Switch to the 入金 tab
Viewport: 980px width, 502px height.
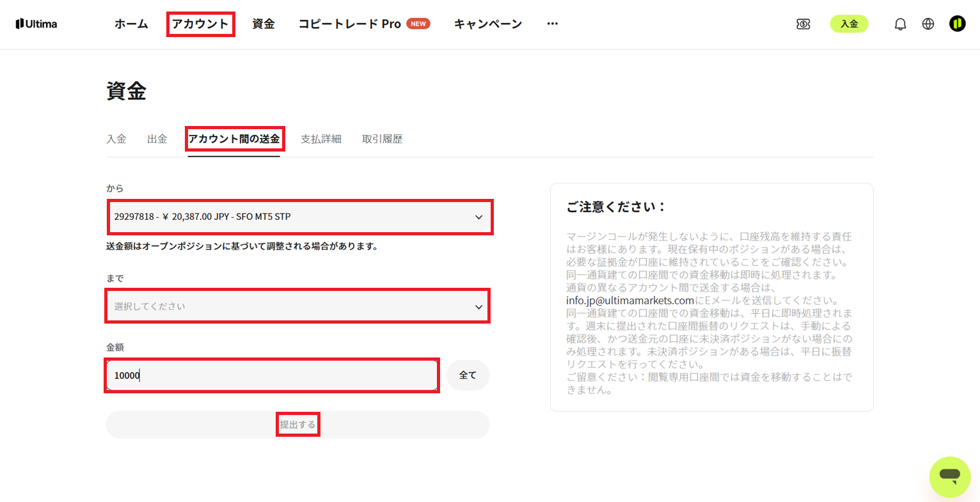click(116, 139)
